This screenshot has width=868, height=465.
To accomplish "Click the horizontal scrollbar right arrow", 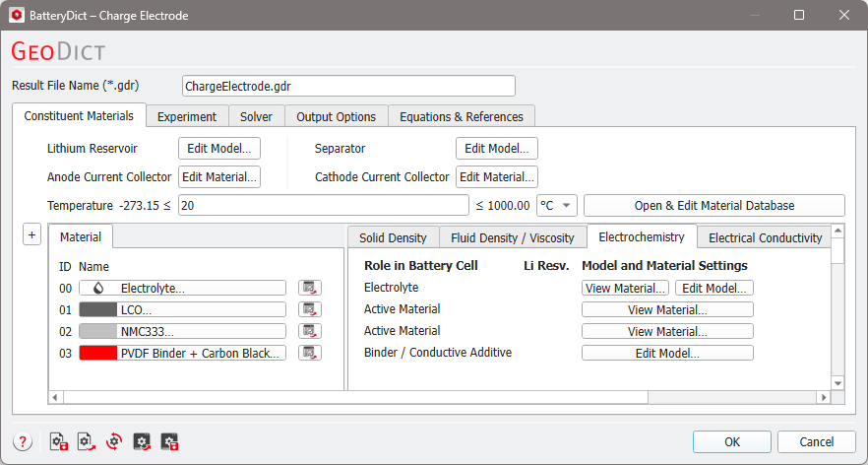I will coord(824,397).
